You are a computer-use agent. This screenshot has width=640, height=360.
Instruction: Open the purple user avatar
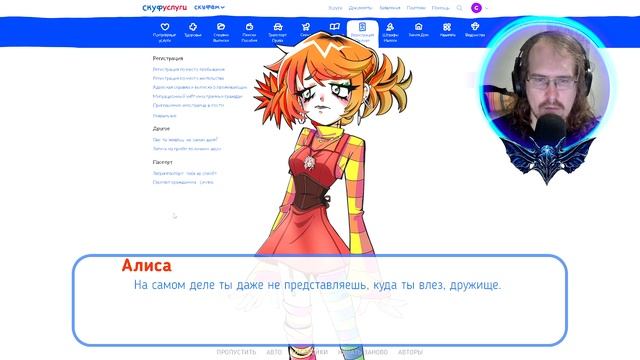[476, 8]
